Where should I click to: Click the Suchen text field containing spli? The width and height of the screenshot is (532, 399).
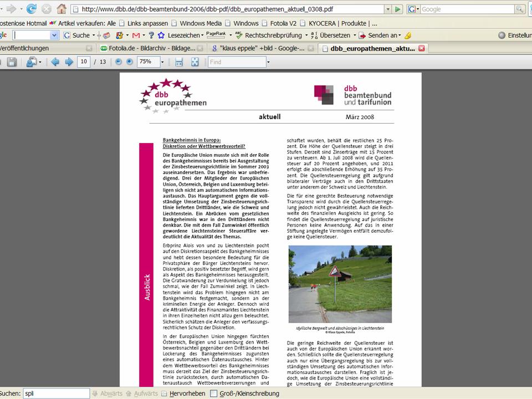(x=55, y=394)
